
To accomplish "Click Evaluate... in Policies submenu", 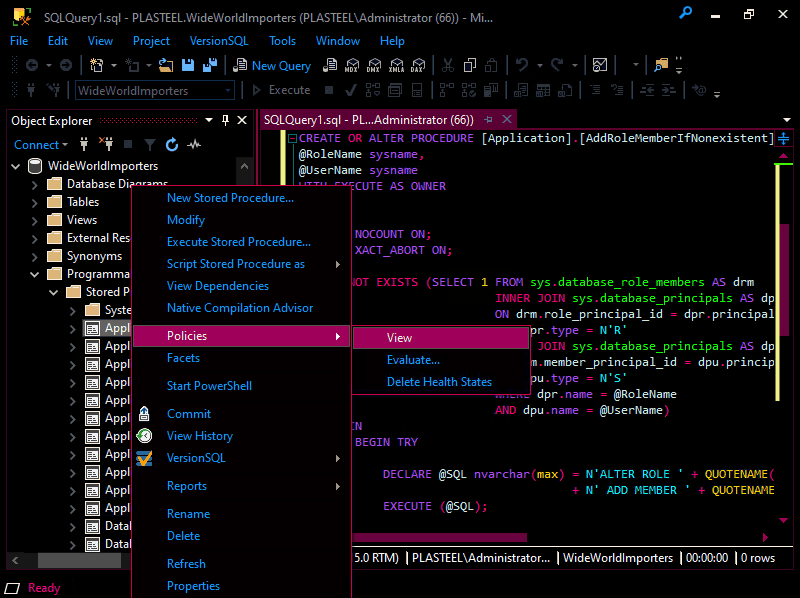I will click(441, 360).
